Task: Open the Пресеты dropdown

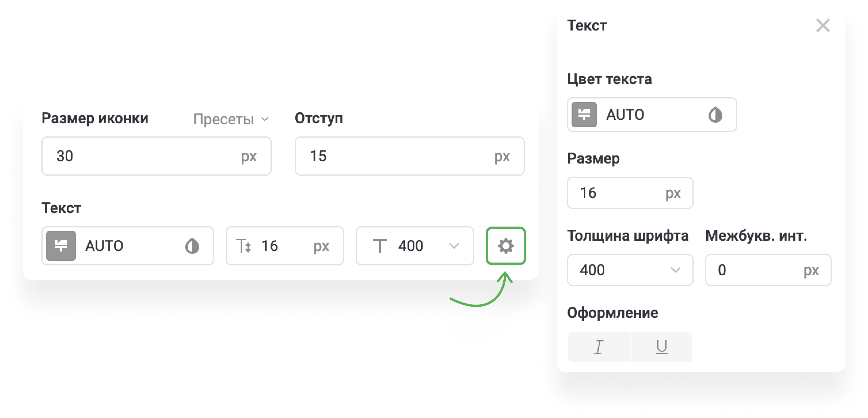Action: [x=230, y=119]
